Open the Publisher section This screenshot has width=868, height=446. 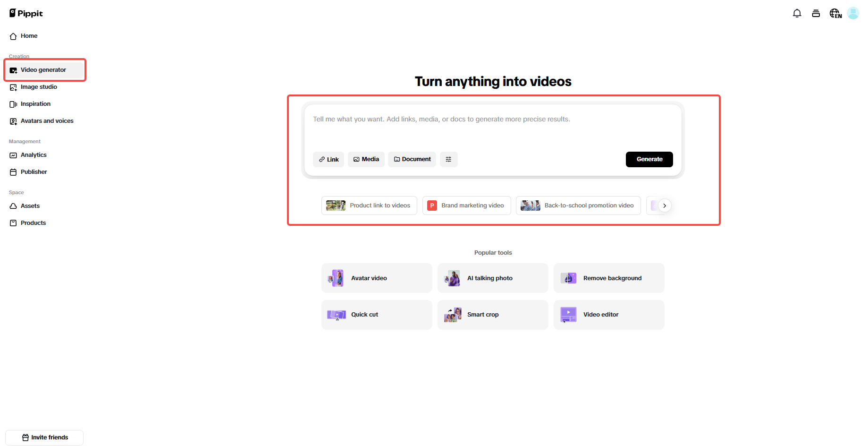click(x=33, y=172)
